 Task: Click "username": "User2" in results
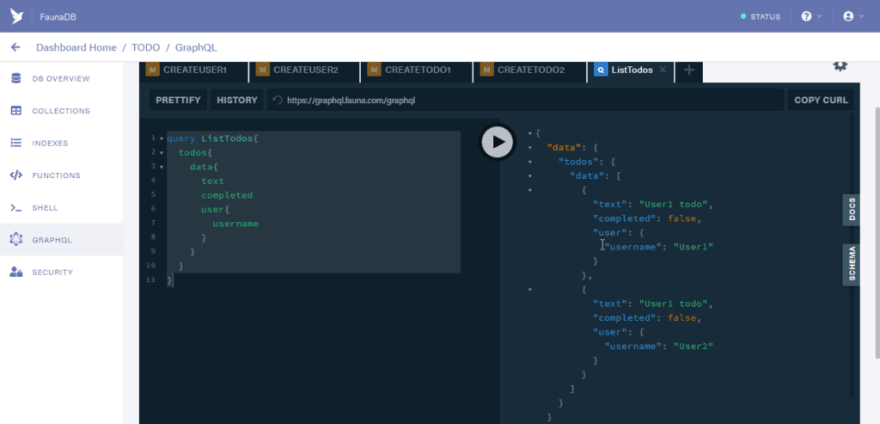(x=659, y=347)
